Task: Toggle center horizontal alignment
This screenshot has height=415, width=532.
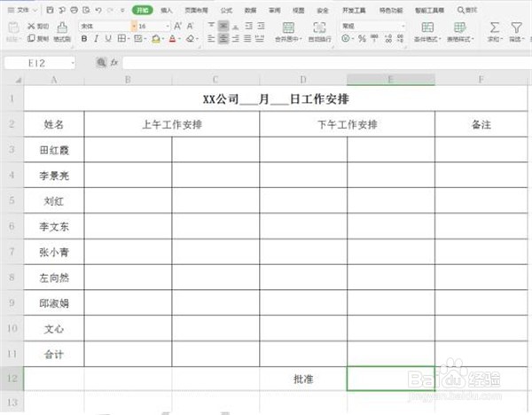Action: tap(223, 39)
